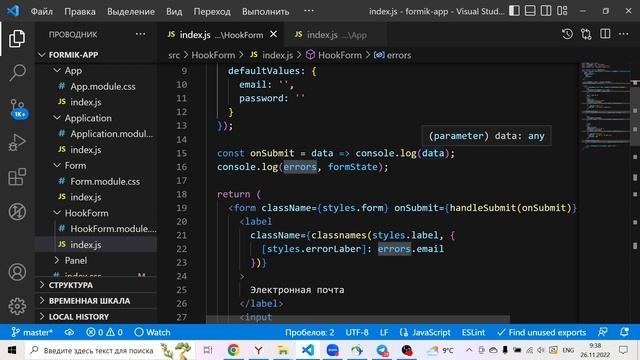Viewport: 640px width, 360px height.
Task: Open the Вид menu
Action: 174,11
